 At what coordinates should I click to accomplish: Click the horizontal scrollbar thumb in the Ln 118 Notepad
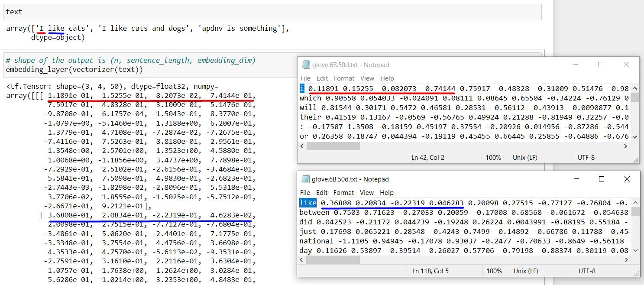[x=333, y=260]
